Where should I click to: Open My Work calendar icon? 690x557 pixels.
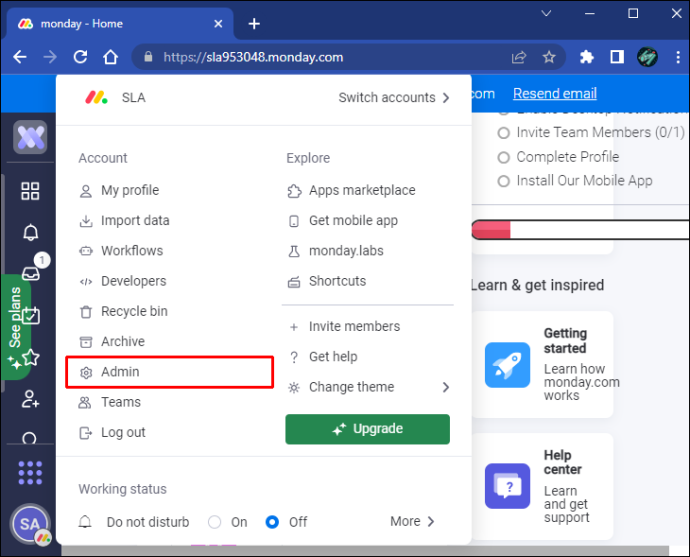(31, 315)
